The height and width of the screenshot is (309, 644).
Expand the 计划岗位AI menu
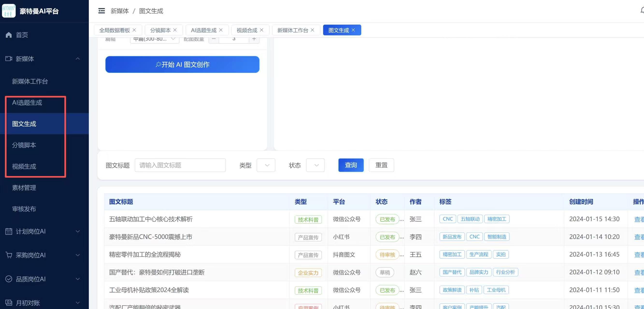click(x=44, y=231)
